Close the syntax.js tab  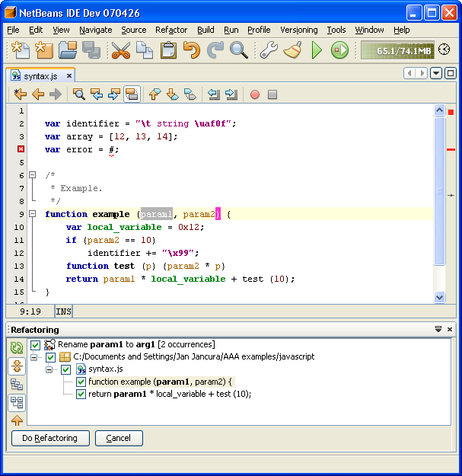click(69, 75)
